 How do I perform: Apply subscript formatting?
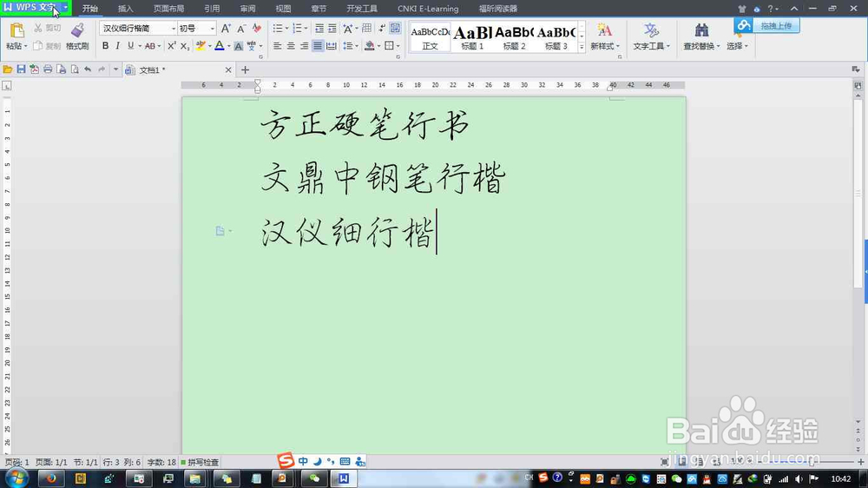(x=185, y=46)
